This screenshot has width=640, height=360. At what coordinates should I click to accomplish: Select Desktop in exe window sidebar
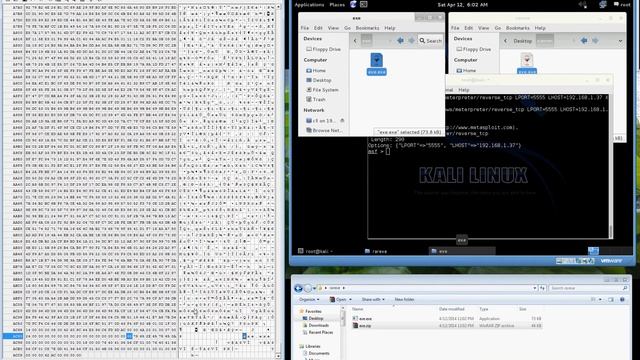pyautogui.click(x=319, y=80)
